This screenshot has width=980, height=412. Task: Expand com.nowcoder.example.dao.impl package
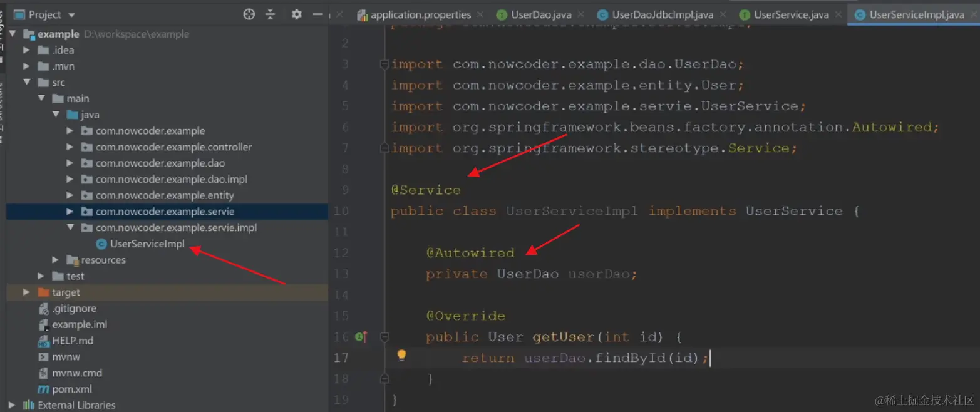point(70,179)
